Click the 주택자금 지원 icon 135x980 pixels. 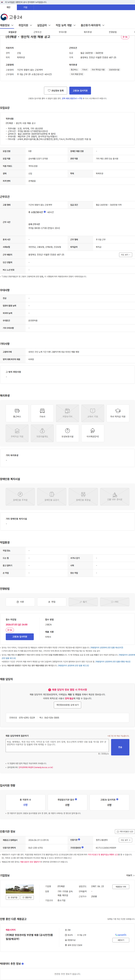coord(17,433)
